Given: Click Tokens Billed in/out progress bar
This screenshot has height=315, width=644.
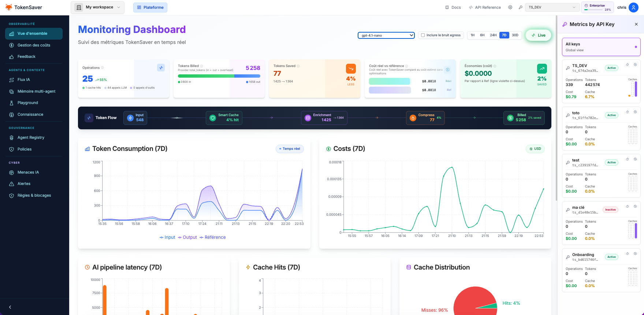Looking at the screenshot, I should tap(219, 76).
